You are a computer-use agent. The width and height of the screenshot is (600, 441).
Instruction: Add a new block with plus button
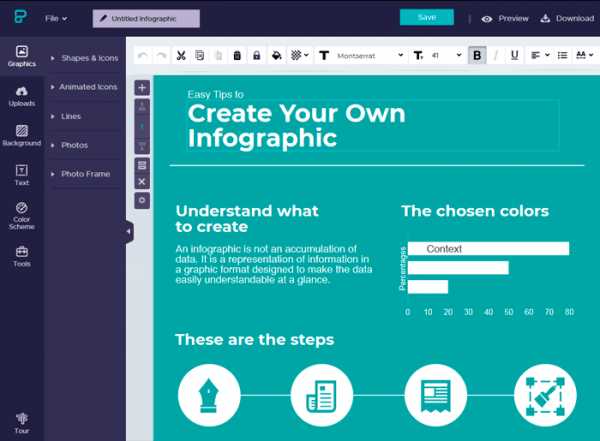click(x=142, y=88)
